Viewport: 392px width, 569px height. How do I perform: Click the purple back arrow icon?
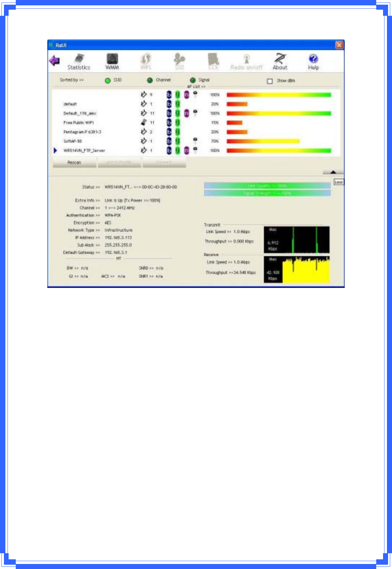click(54, 61)
